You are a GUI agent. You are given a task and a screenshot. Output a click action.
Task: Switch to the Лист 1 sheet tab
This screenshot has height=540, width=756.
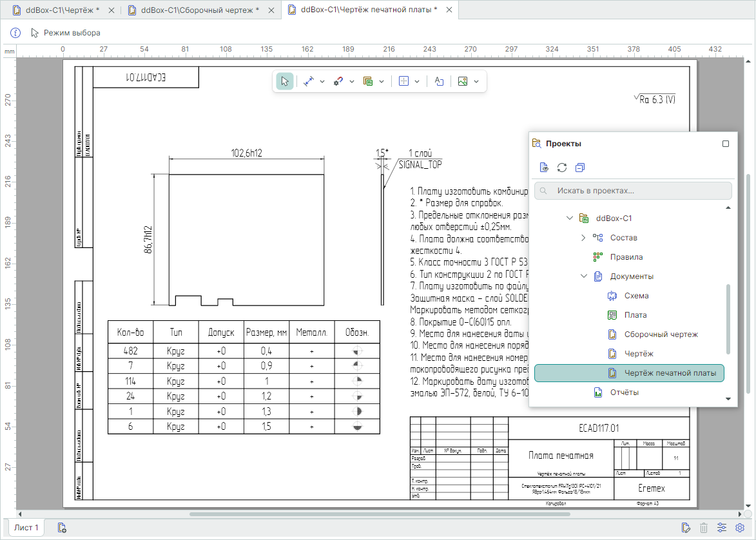click(x=26, y=528)
